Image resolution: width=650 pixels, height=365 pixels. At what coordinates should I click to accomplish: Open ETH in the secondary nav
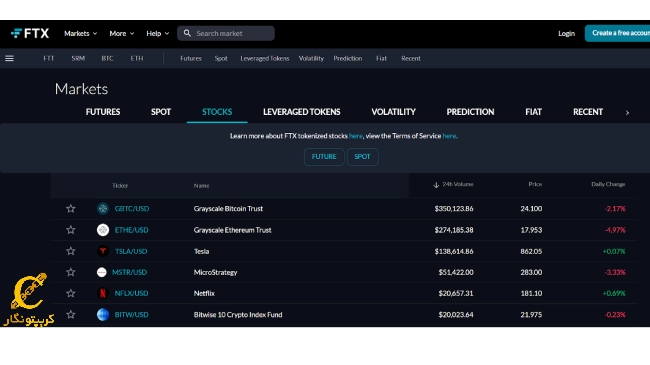click(x=137, y=58)
